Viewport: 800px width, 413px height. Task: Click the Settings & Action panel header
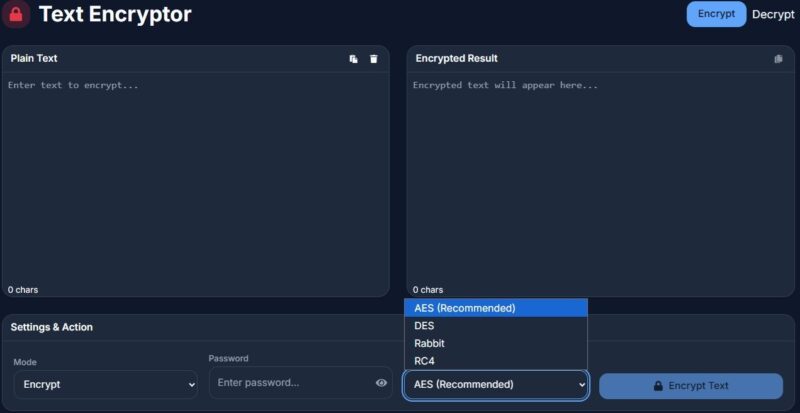tap(52, 327)
